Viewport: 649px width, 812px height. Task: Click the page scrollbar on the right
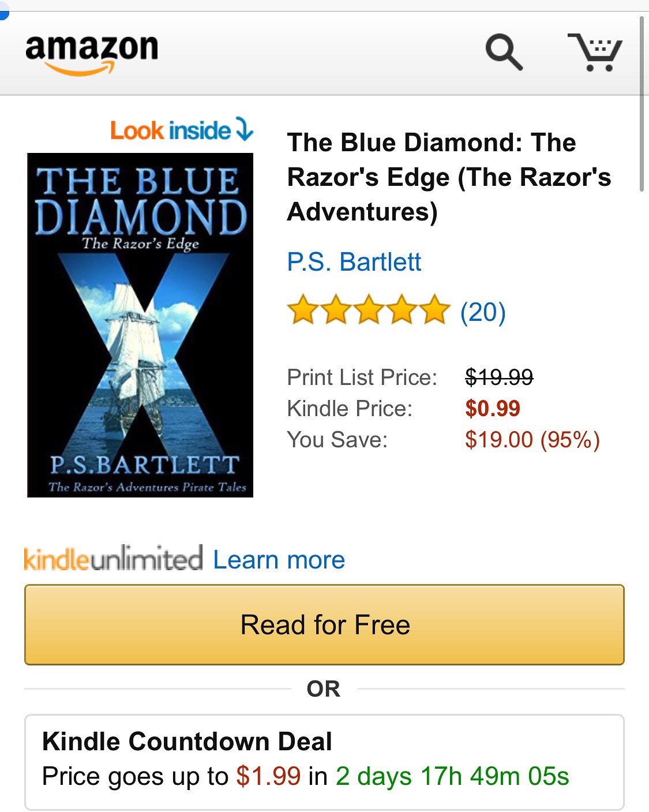[x=642, y=104]
